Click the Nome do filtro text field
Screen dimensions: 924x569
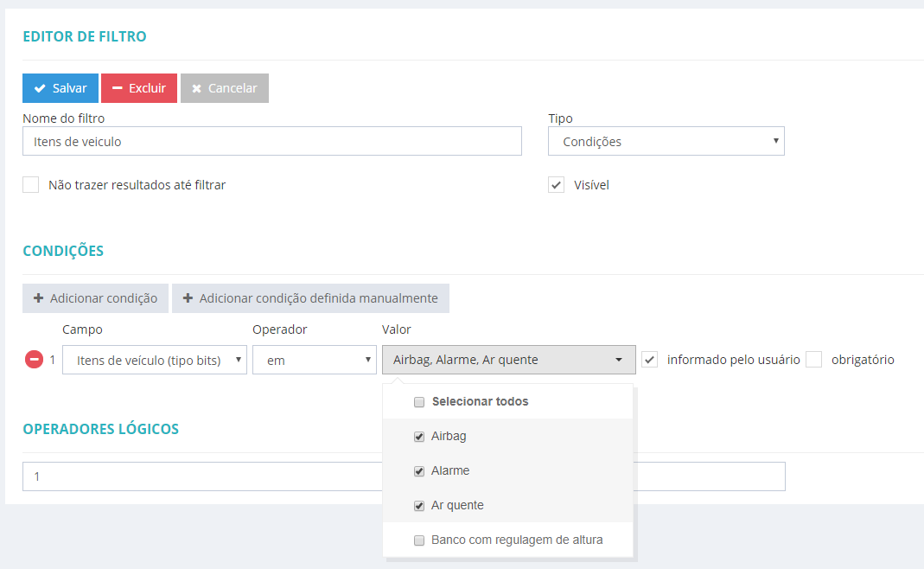coord(271,142)
